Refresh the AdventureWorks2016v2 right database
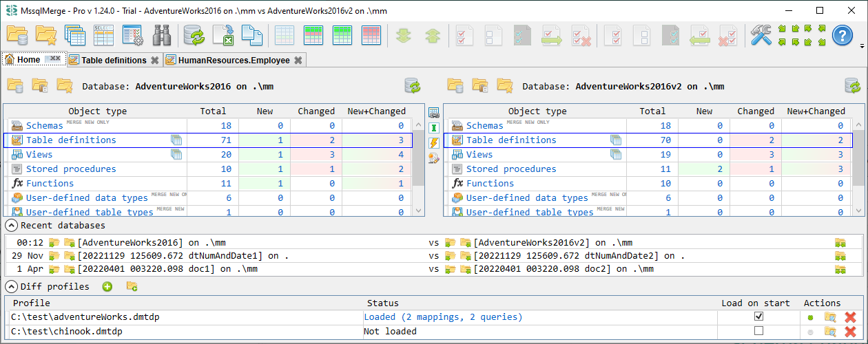 click(853, 86)
